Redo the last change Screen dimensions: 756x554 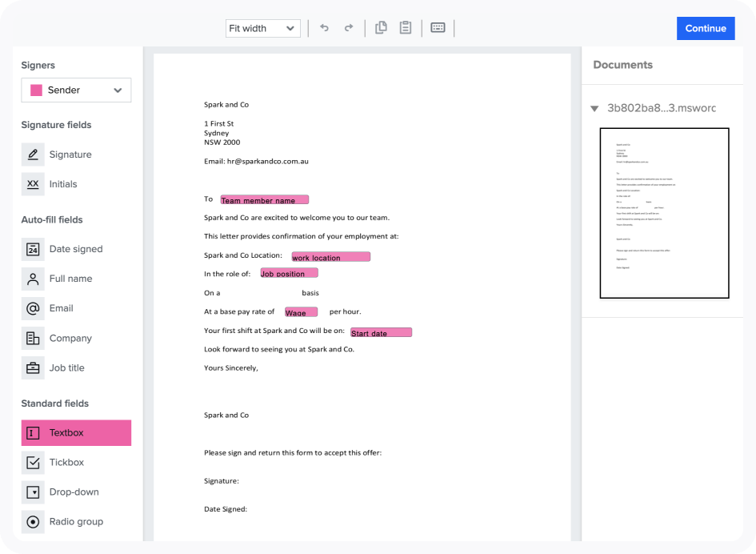[x=349, y=27]
